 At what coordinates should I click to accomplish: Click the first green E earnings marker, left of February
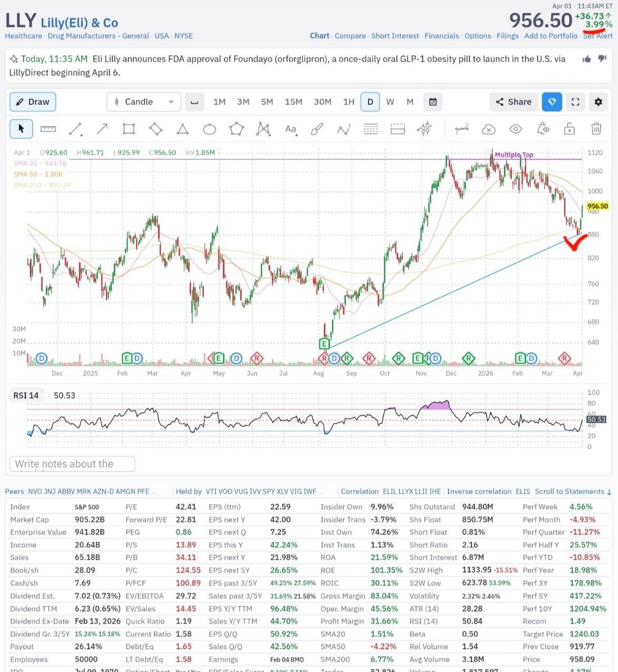tap(127, 358)
